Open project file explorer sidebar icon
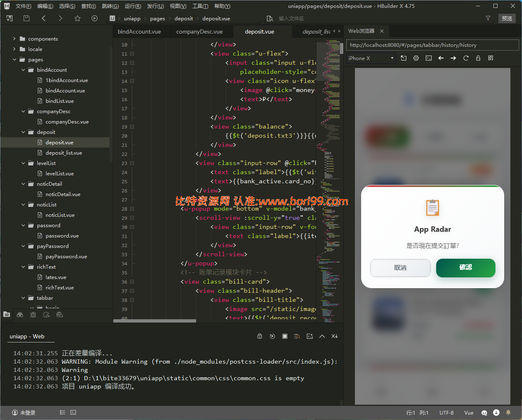 pyautogui.click(x=7, y=314)
